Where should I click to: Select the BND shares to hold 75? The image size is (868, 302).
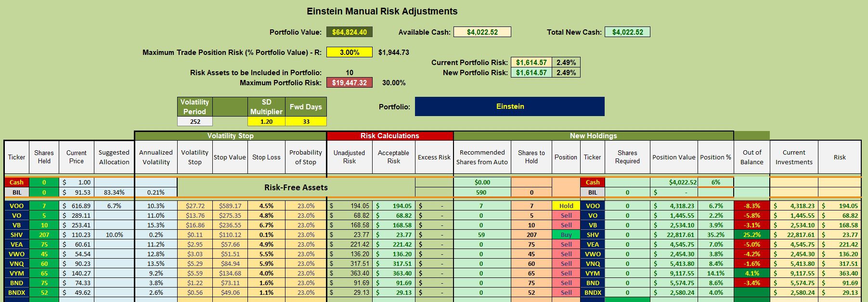(531, 283)
